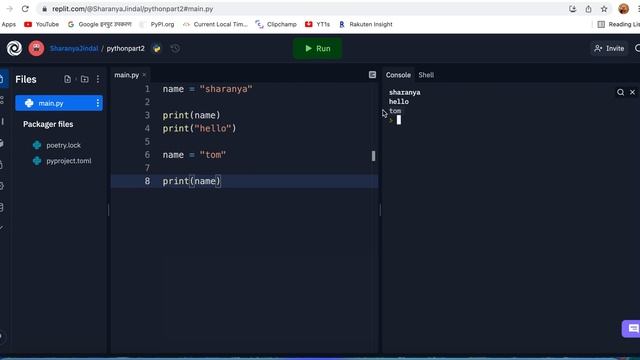Select the main.py editor tab
The width and height of the screenshot is (640, 360).
[x=127, y=75]
